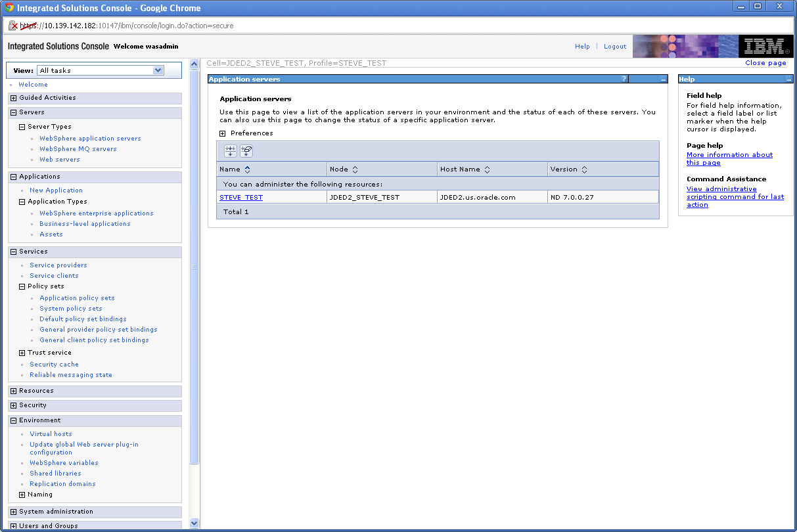Open Service providers

(58, 265)
